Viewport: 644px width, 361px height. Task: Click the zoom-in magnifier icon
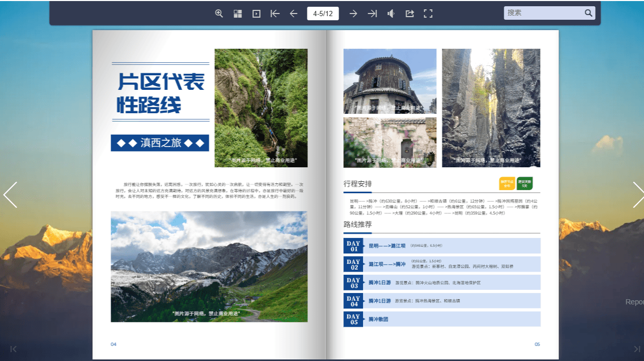[219, 14]
